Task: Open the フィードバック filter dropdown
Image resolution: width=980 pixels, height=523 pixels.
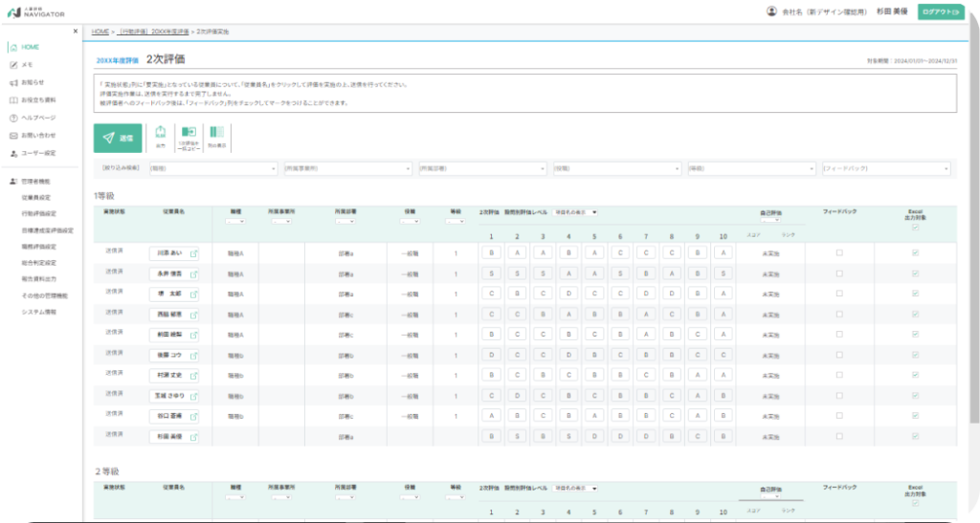Action: [886, 168]
